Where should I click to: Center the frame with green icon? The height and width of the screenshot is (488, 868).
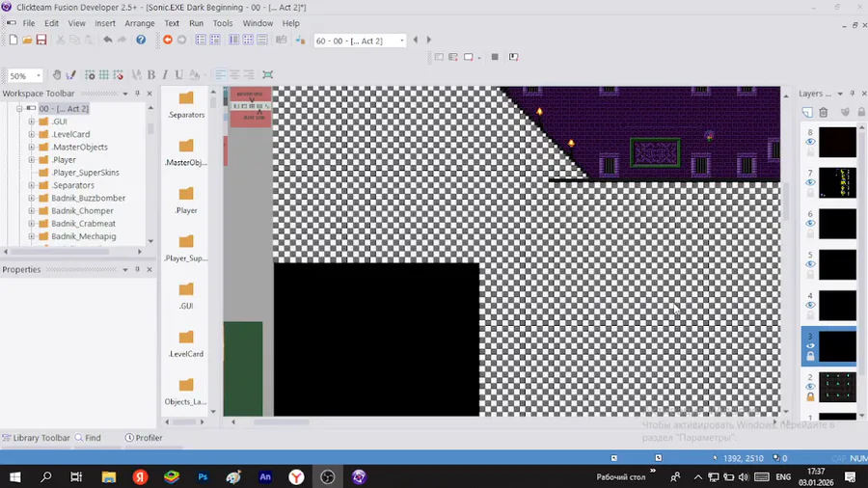pyautogui.click(x=268, y=74)
